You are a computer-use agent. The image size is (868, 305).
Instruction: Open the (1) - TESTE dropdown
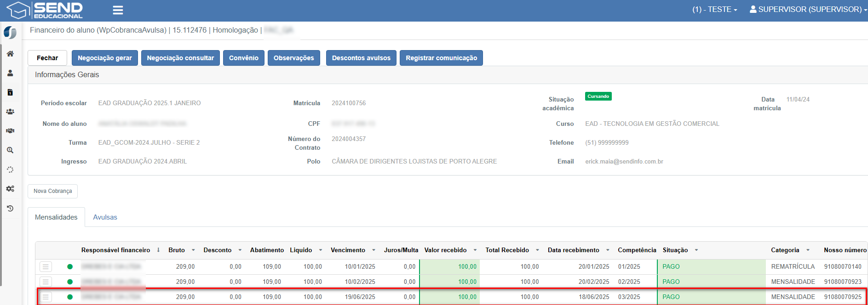pos(714,9)
